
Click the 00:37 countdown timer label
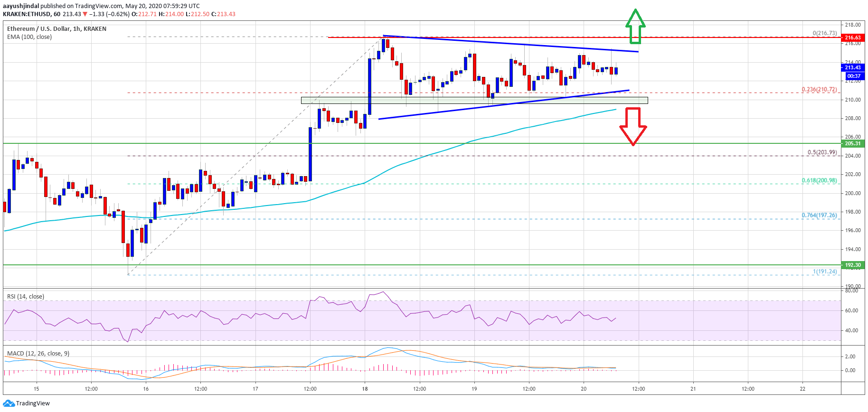[854, 76]
